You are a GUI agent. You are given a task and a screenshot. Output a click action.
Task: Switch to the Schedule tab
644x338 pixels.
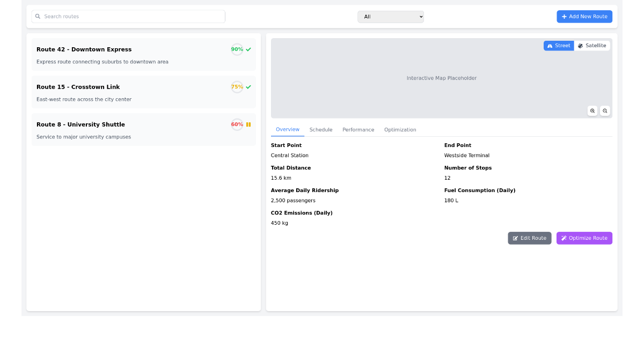[321, 129]
